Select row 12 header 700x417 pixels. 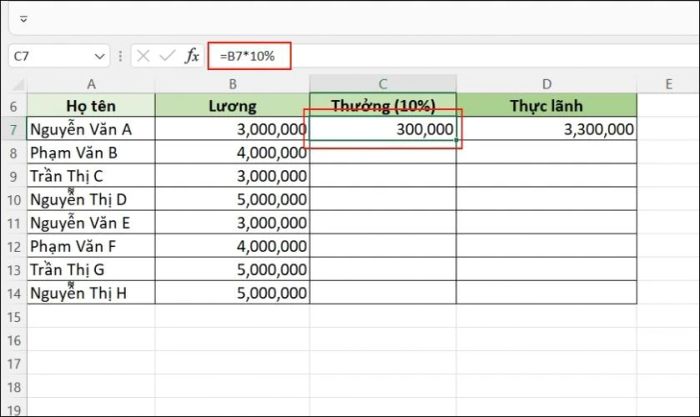point(13,246)
